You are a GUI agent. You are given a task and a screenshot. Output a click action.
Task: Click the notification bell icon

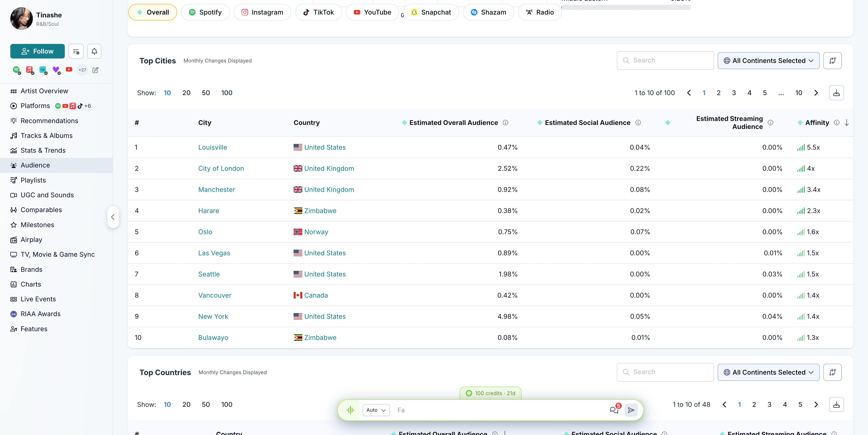click(94, 51)
